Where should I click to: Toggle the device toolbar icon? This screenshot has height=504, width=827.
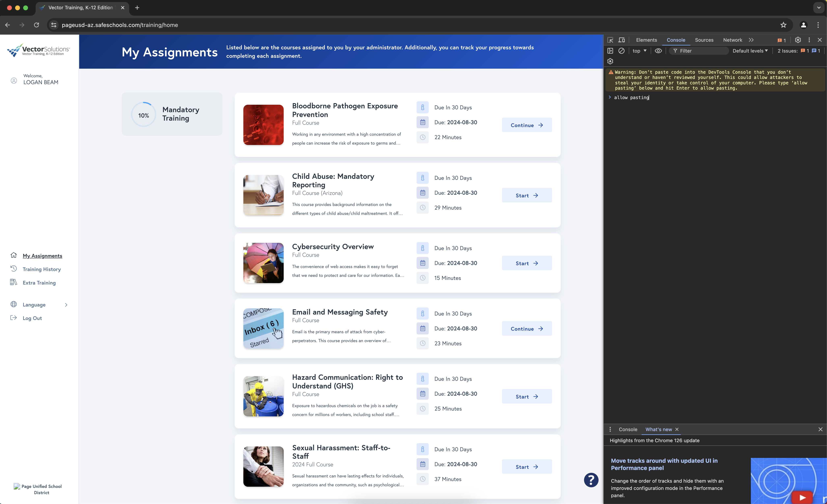tap(622, 40)
